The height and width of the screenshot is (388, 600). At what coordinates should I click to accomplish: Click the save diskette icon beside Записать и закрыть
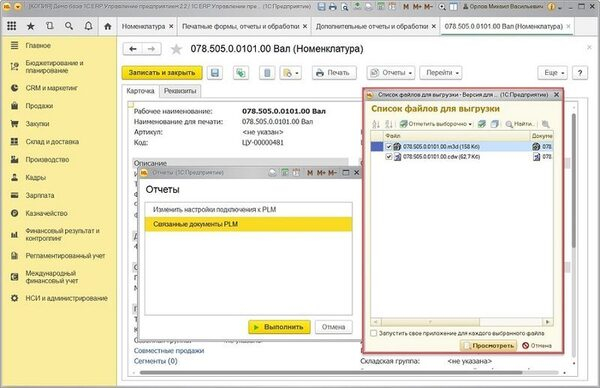click(x=215, y=73)
